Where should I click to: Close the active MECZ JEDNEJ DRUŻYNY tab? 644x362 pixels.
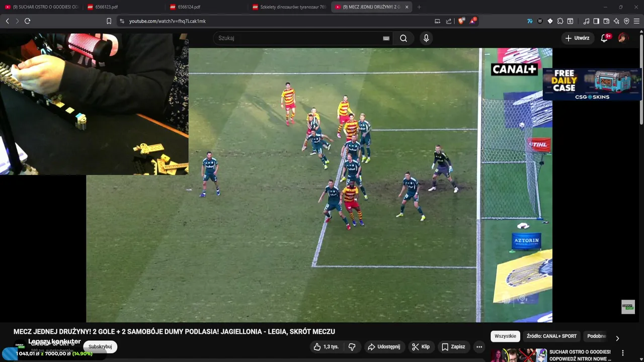click(x=407, y=7)
